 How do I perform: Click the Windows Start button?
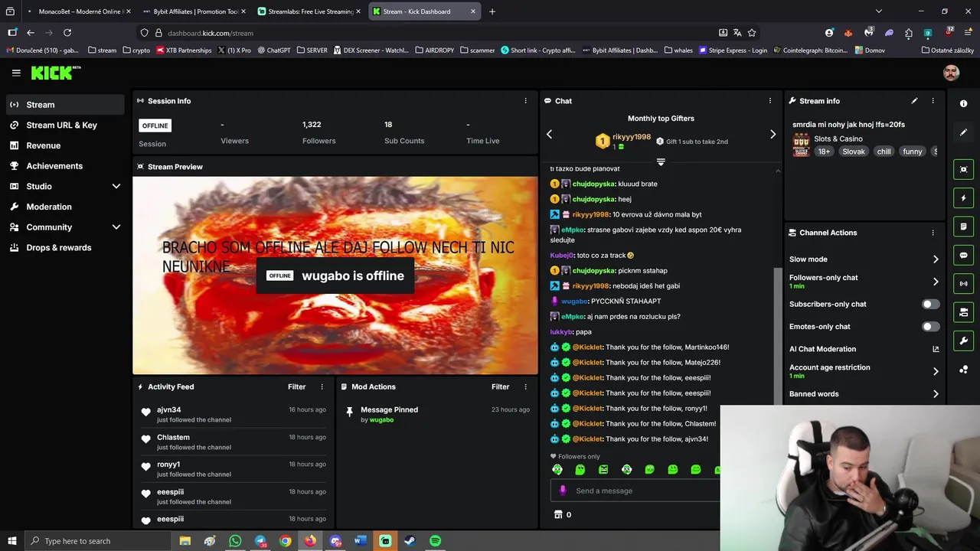(x=12, y=541)
